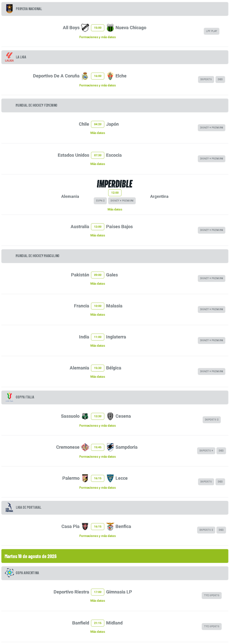Click the Benfica eagle crest
This screenshot has width=229, height=644.
110,526
